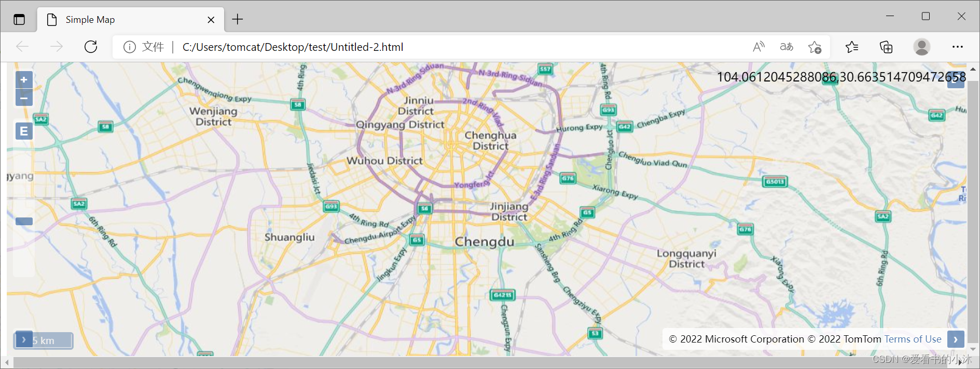Zoom in with the map plus button
This screenshot has height=369, width=980.
point(24,79)
